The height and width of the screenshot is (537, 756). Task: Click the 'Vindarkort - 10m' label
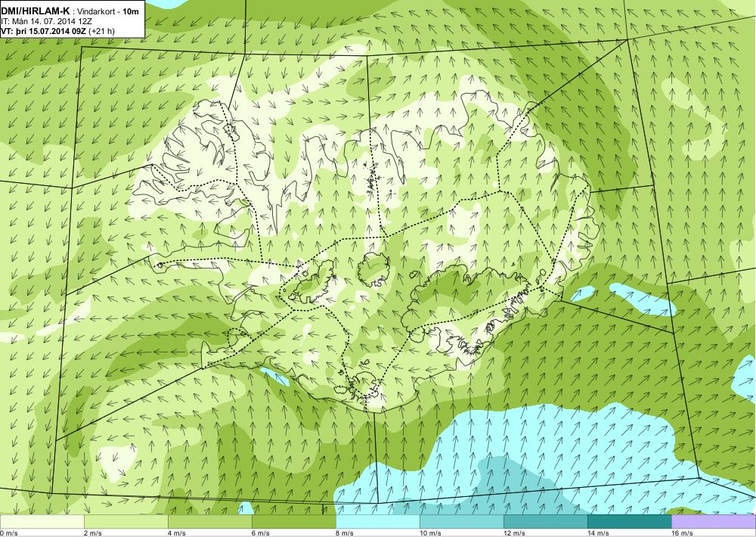(107, 11)
